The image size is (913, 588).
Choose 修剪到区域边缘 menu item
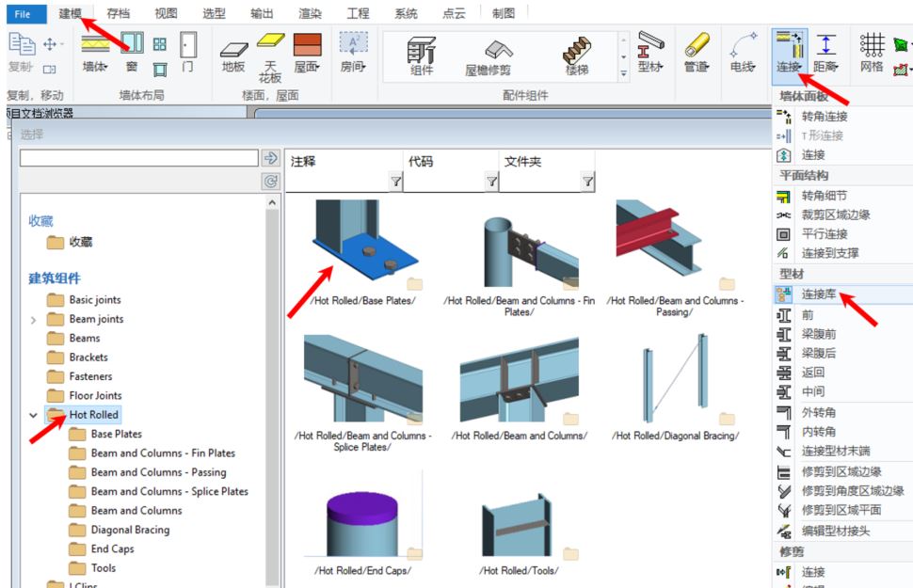[841, 472]
